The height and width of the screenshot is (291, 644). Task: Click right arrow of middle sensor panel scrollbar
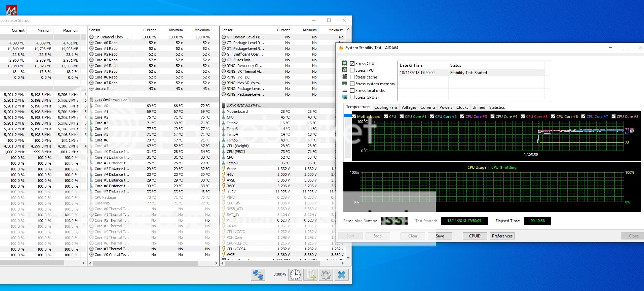pos(216,263)
